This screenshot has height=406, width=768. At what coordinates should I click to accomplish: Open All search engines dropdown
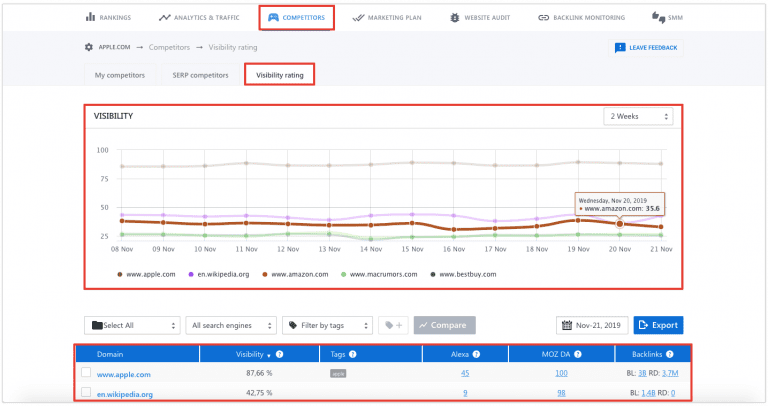click(x=231, y=325)
